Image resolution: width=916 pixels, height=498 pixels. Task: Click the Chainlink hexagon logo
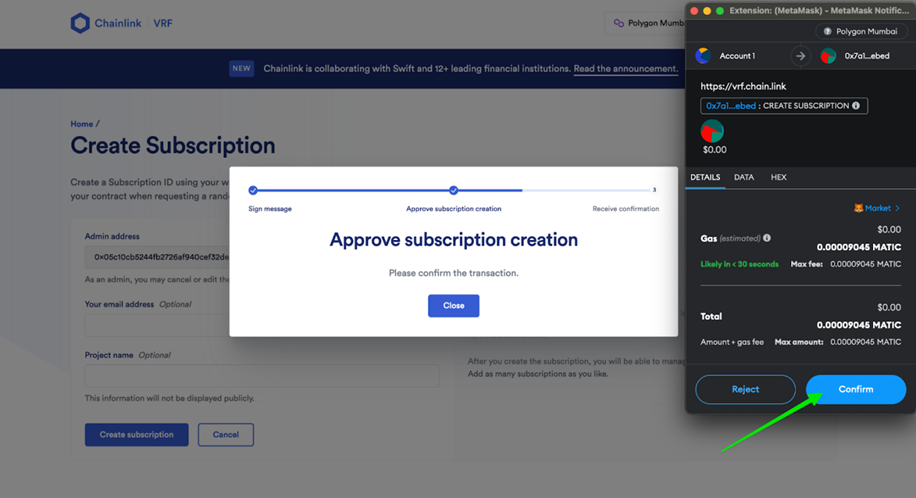(80, 23)
